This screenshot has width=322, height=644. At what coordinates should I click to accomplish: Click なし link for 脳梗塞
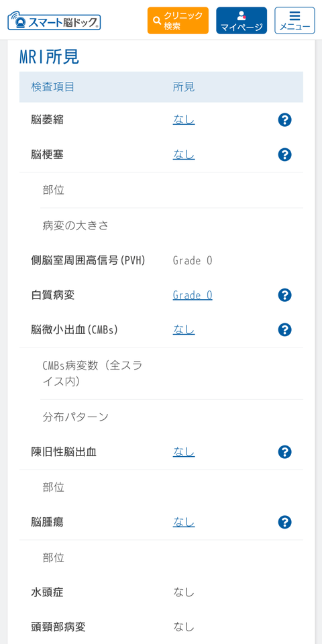pyautogui.click(x=184, y=155)
